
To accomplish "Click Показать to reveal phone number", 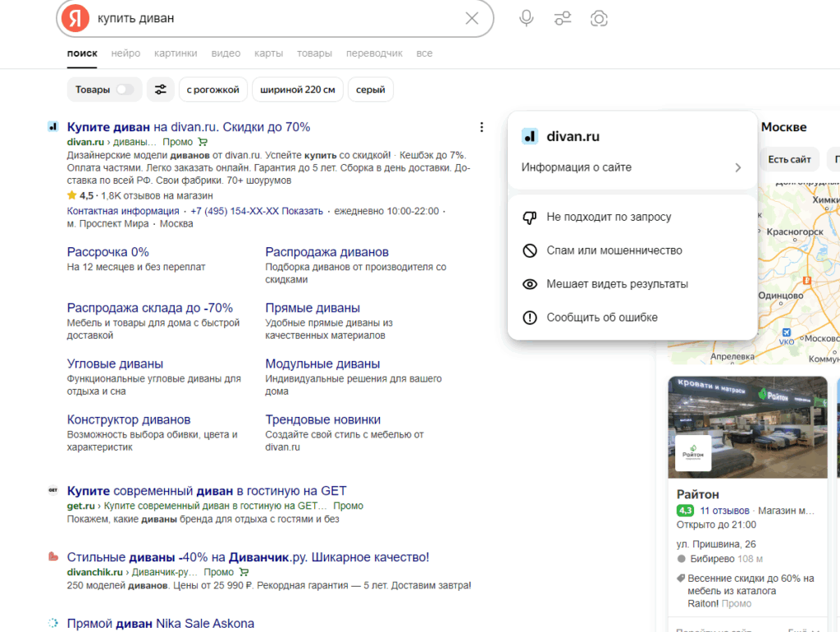I will pyautogui.click(x=302, y=211).
